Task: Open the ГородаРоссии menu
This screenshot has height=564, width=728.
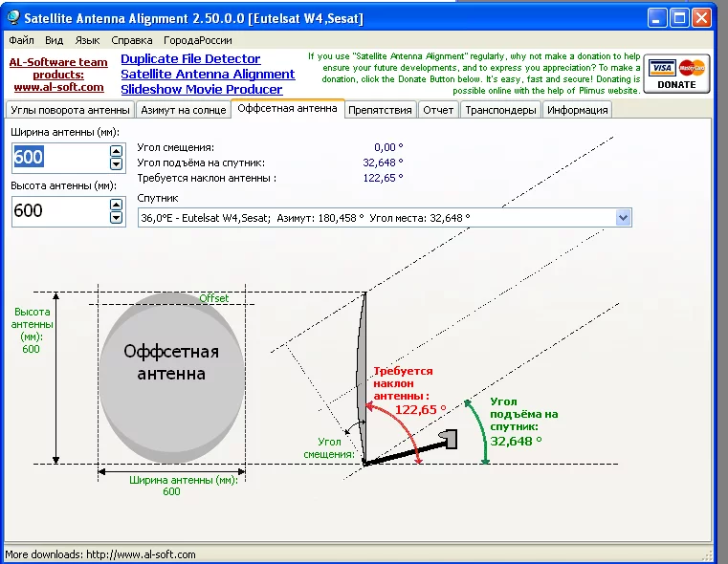Action: click(x=197, y=40)
